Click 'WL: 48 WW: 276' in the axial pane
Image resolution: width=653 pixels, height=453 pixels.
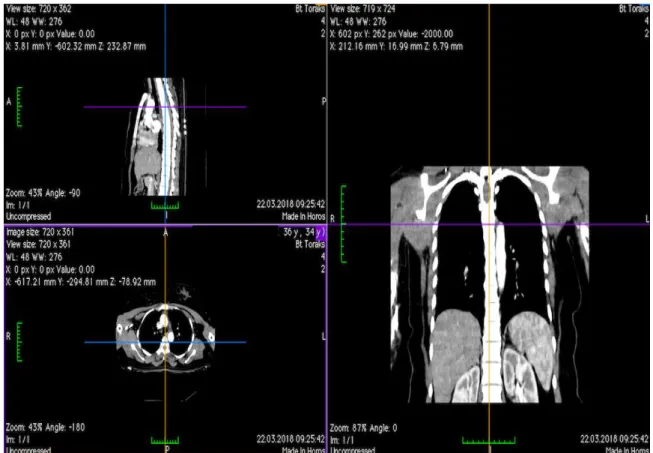tap(34, 257)
